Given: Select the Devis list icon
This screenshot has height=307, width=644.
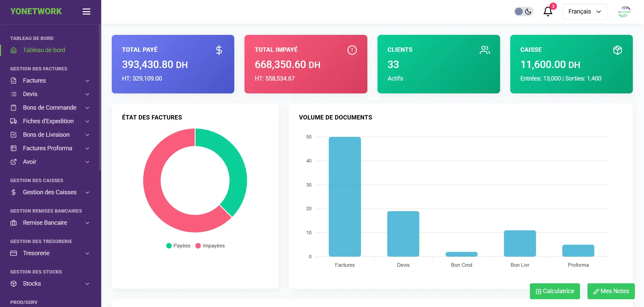Looking at the screenshot, I should click(x=14, y=94).
